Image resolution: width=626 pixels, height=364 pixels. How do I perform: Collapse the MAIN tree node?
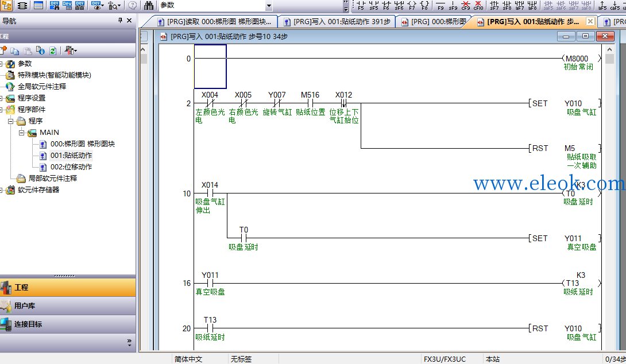pyautogui.click(x=22, y=133)
